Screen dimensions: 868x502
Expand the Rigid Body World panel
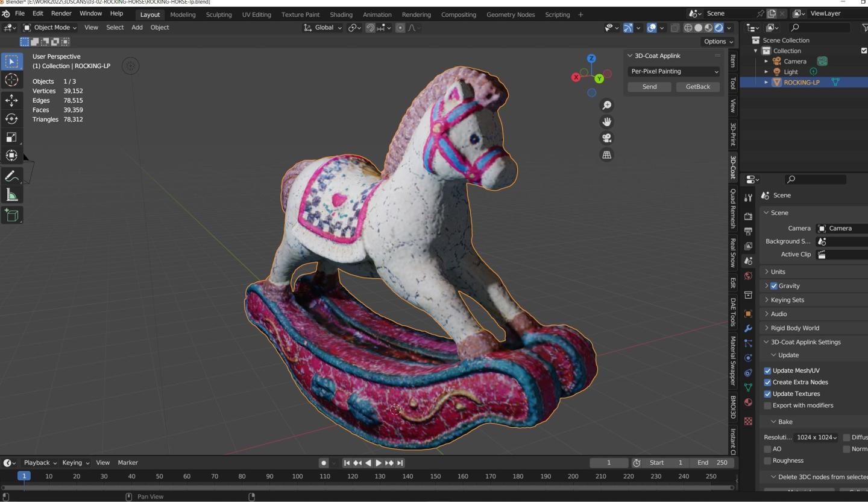[x=794, y=328]
